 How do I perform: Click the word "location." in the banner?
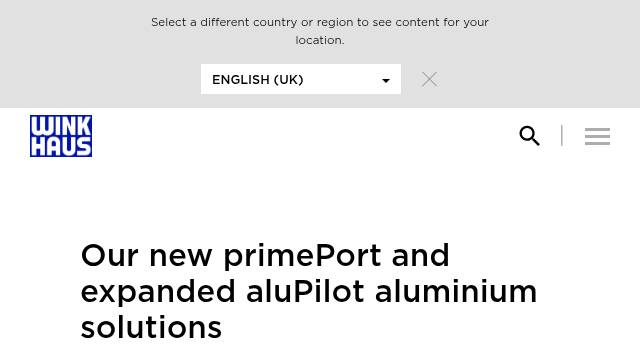(320, 40)
